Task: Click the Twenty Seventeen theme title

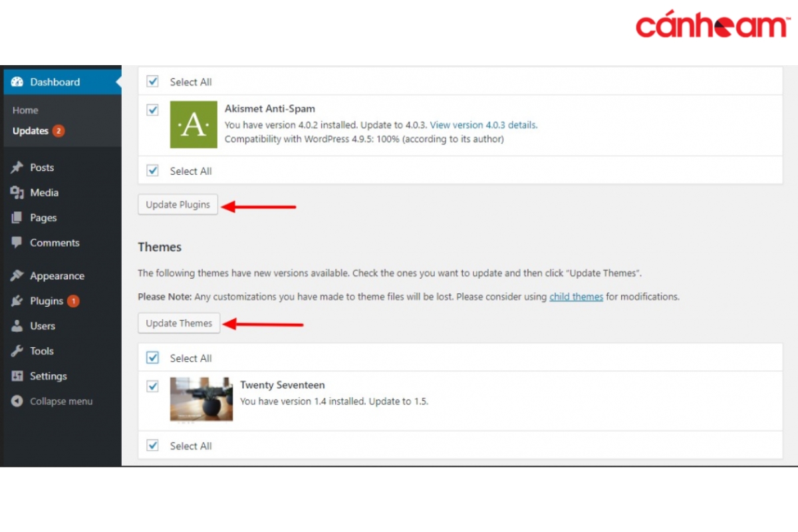Action: click(282, 385)
